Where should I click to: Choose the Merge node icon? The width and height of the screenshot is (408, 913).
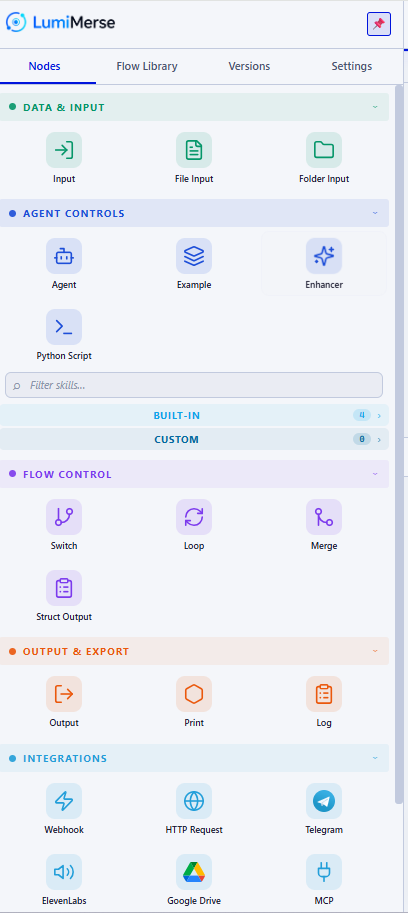(x=324, y=517)
